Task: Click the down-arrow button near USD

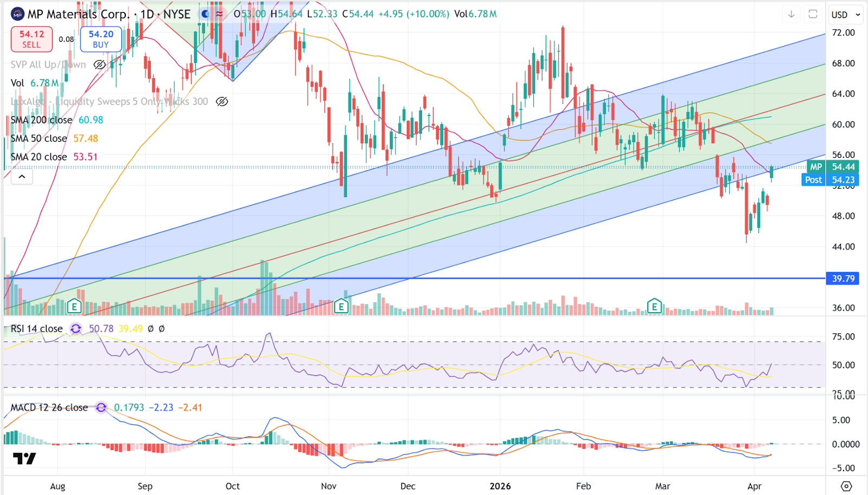Action: coord(792,14)
